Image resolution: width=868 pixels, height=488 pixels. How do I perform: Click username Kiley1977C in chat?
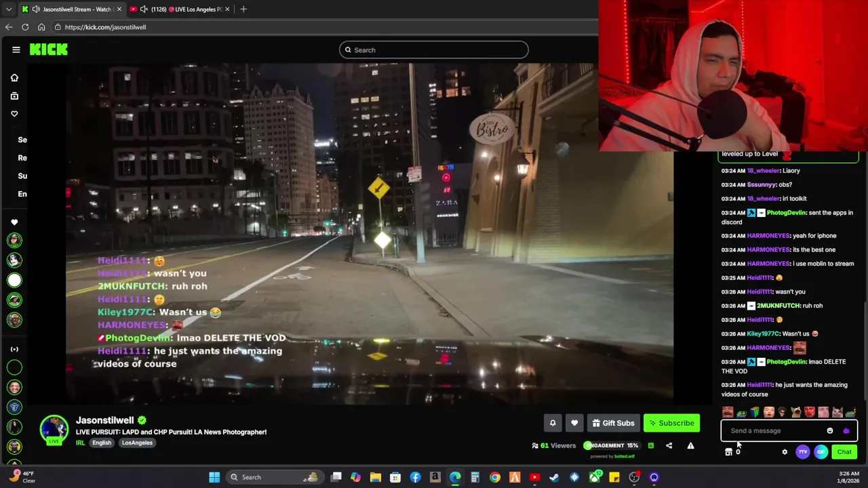(x=763, y=333)
